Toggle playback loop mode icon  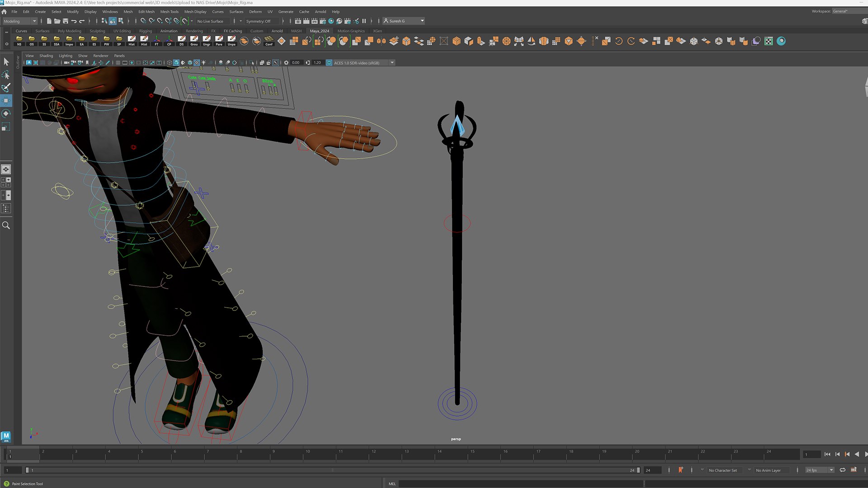(843, 470)
